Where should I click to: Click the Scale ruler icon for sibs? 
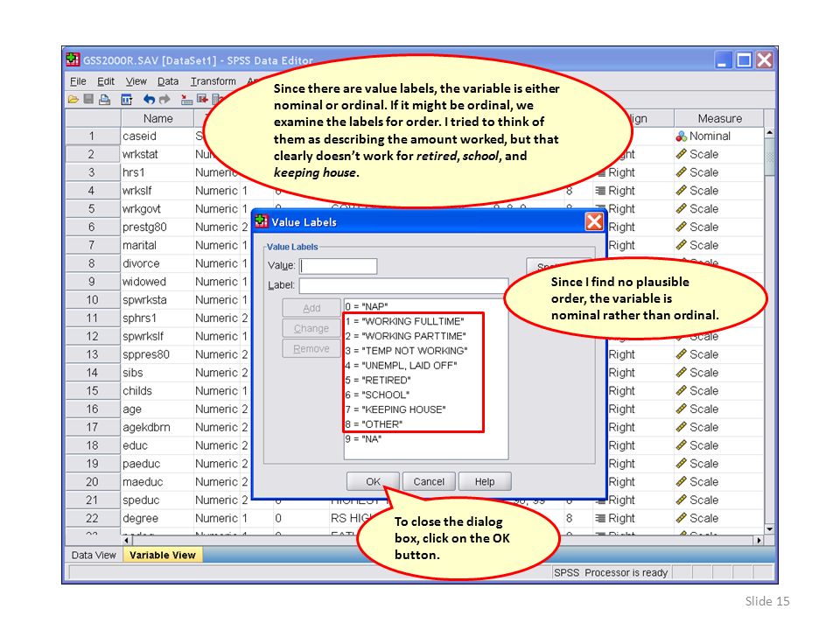click(682, 373)
